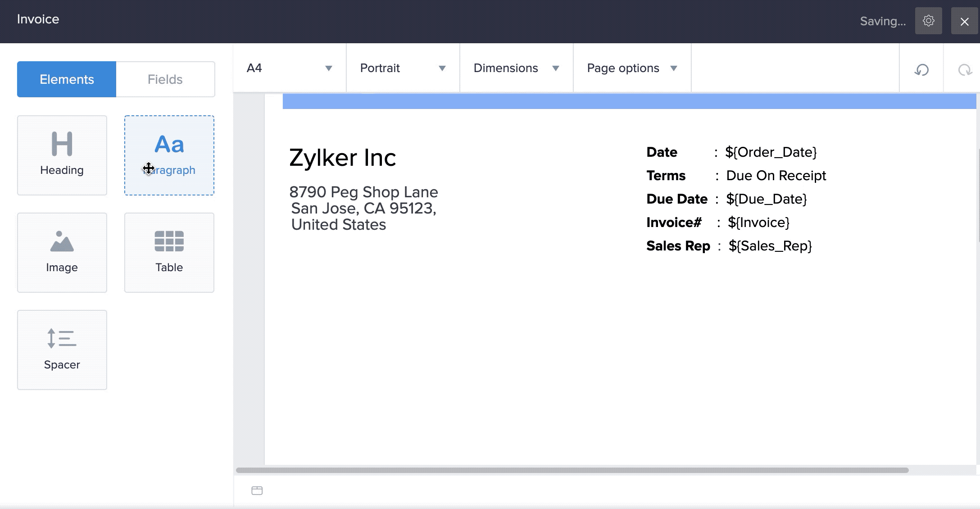Select the ${Order_Date} field placeholder
The width and height of the screenshot is (980, 509).
click(x=771, y=152)
